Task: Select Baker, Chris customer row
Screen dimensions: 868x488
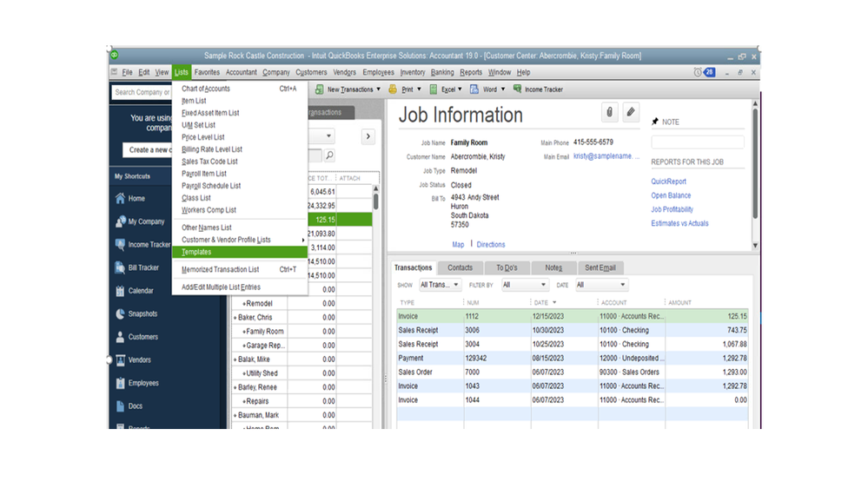Action: coord(301,318)
